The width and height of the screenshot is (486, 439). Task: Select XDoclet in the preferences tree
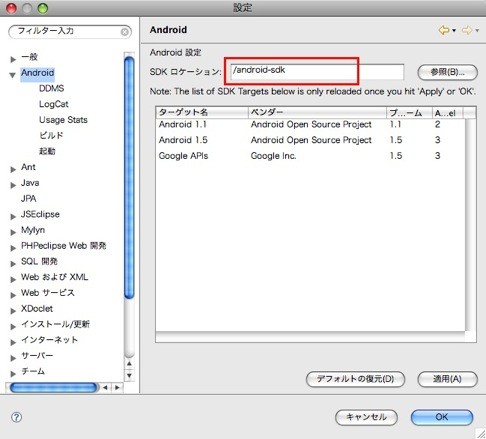(37, 308)
